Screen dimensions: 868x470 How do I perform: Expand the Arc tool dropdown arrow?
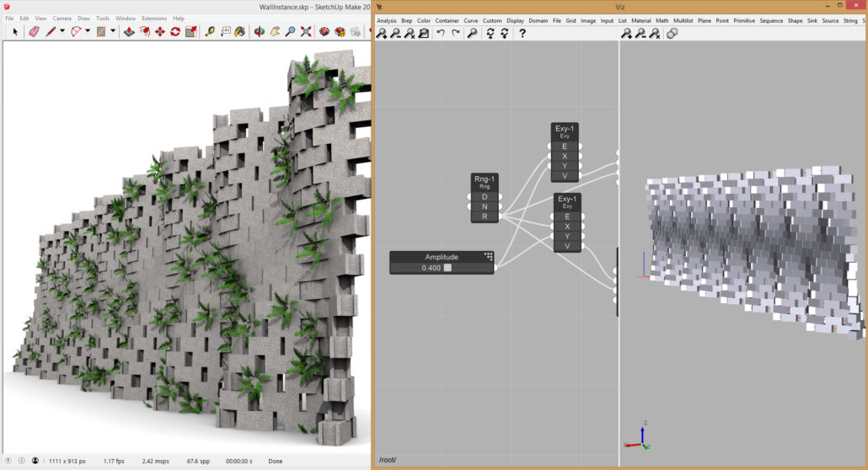tap(88, 32)
